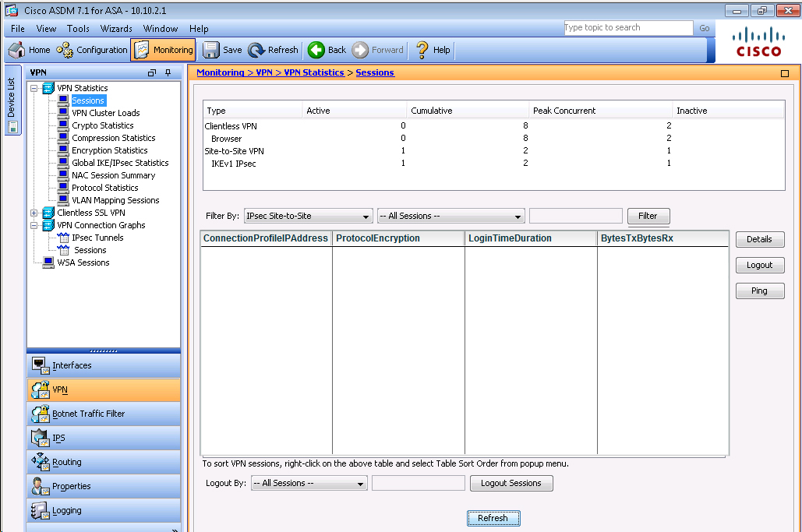This screenshot has width=802, height=532.
Task: Click the Save toolbar icon
Action: pos(211,50)
